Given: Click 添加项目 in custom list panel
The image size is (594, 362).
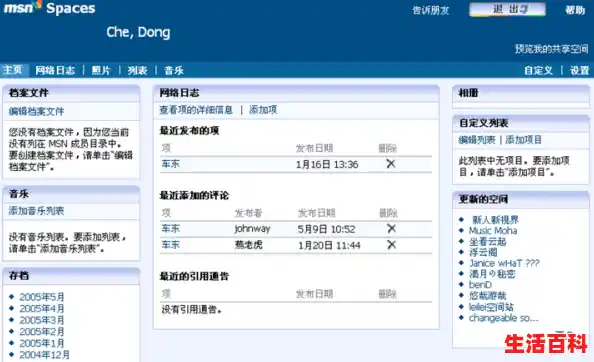Looking at the screenshot, I should click(x=524, y=140).
